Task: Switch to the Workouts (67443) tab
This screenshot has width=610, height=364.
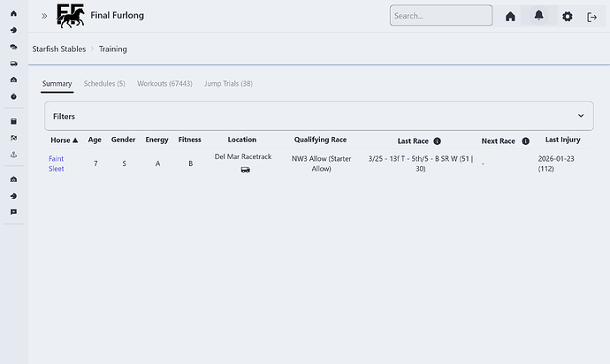Action: [164, 84]
